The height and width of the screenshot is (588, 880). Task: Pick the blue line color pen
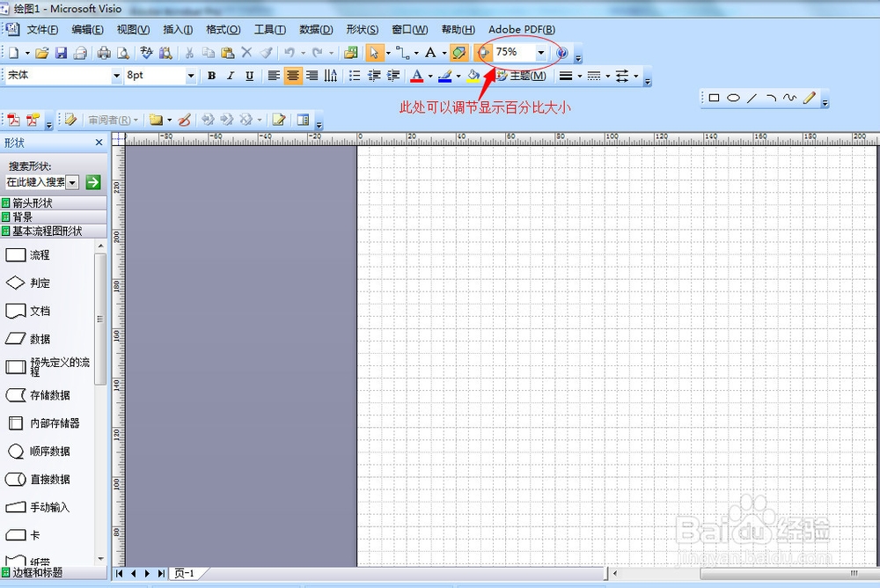point(444,76)
